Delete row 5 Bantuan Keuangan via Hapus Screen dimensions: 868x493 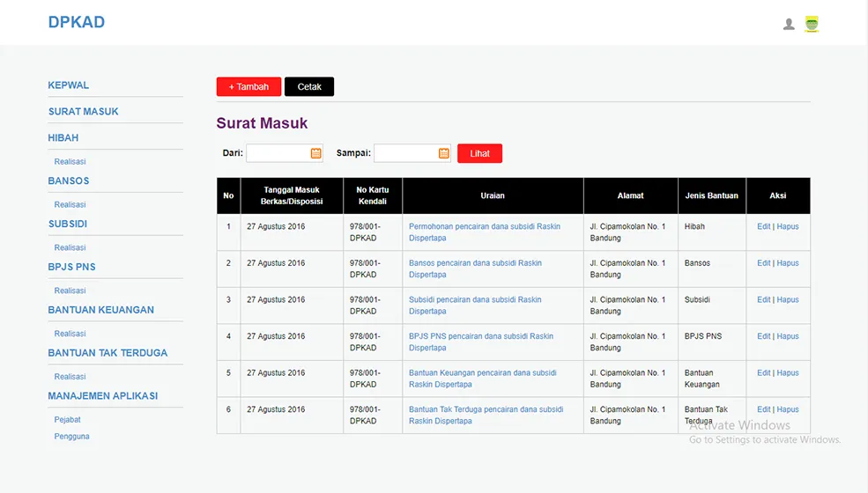(x=788, y=373)
